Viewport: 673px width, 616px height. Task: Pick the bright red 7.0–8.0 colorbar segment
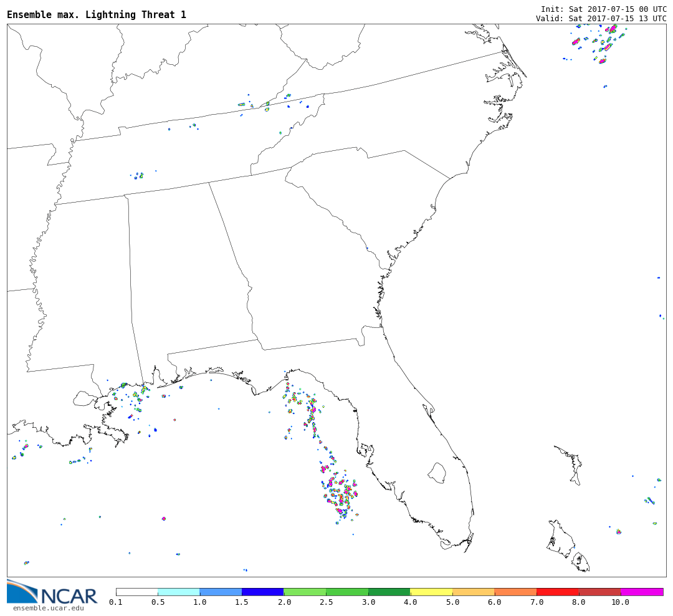pos(558,592)
